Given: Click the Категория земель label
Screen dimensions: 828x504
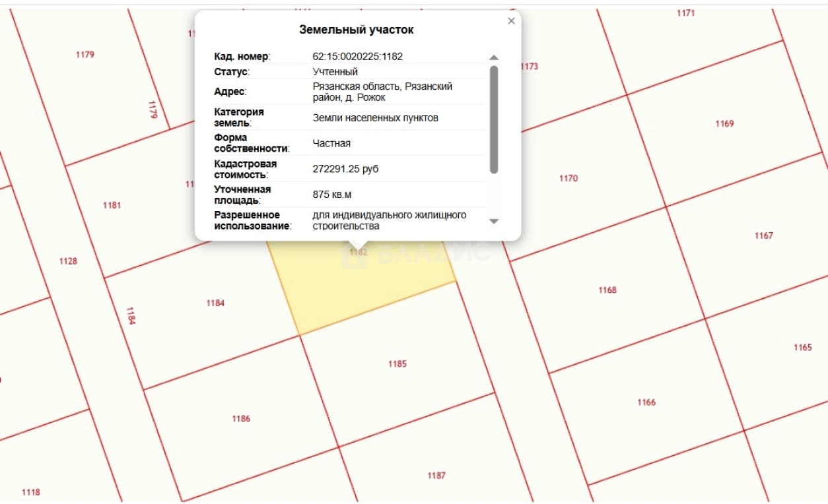Looking at the screenshot, I should click(x=239, y=117).
